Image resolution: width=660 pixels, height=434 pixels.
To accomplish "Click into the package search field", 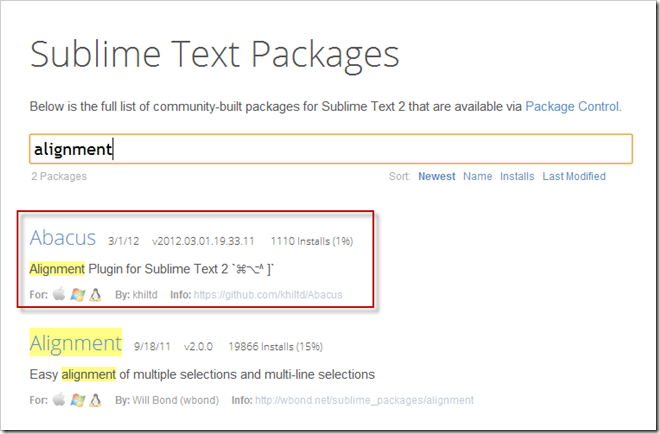I will [330, 149].
